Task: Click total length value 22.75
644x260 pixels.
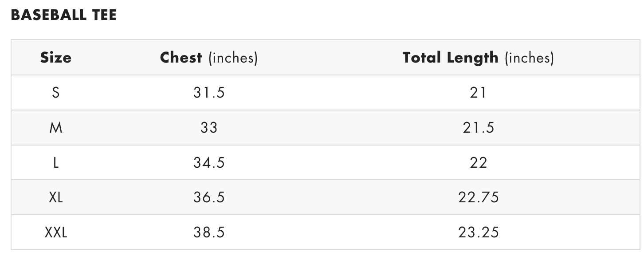Action: tap(478, 197)
